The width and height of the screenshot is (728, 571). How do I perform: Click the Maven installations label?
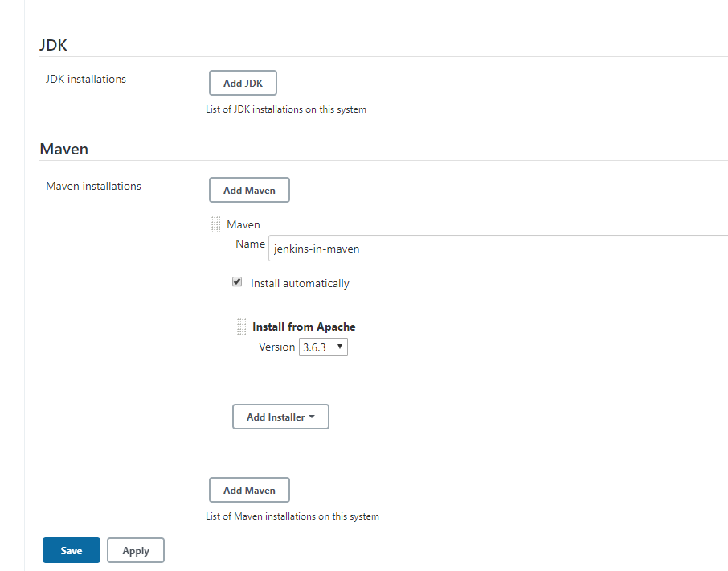coord(93,186)
